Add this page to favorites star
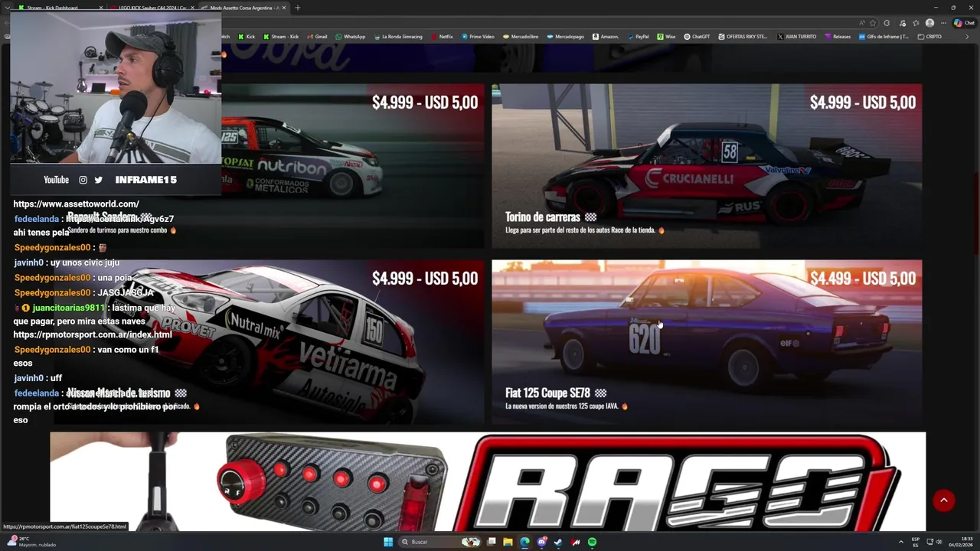 [x=873, y=23]
